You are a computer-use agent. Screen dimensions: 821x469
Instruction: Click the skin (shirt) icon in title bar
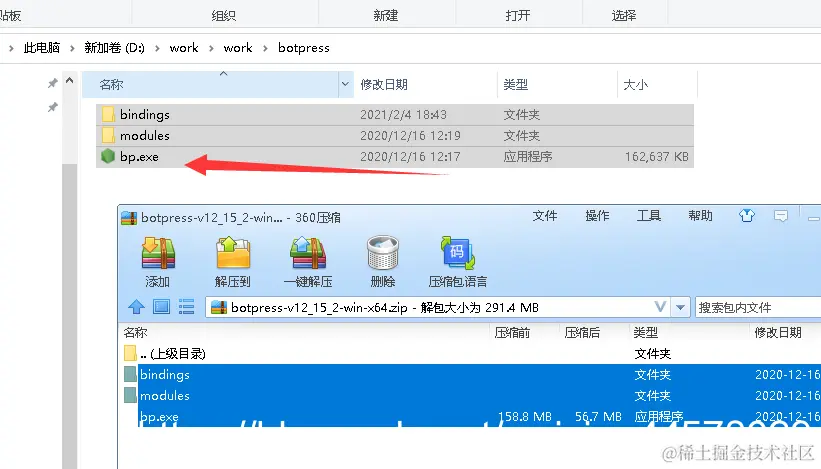pos(747,215)
